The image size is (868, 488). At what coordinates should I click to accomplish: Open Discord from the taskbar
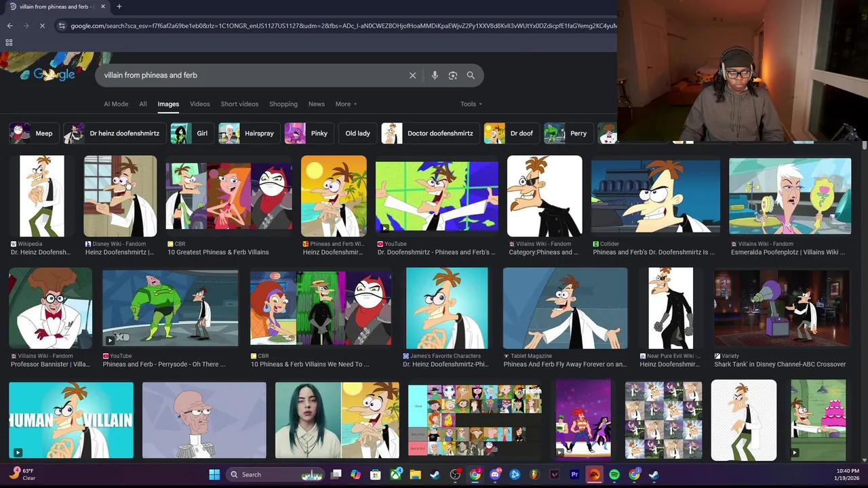pos(495,474)
